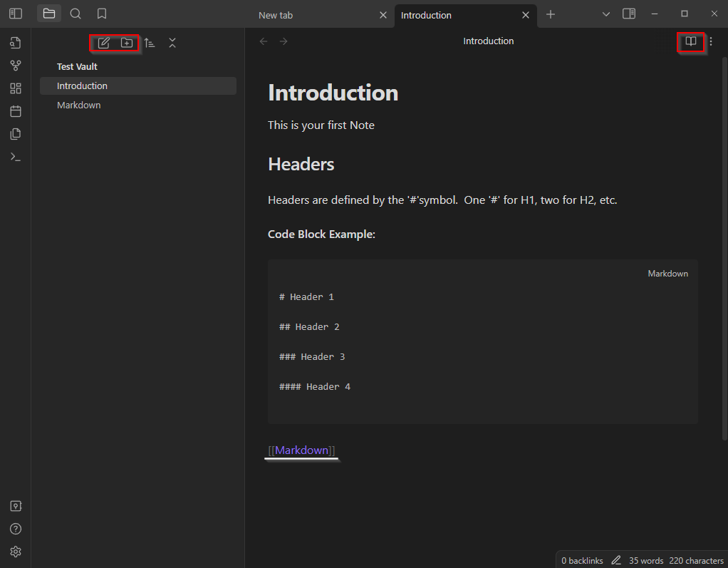The height and width of the screenshot is (568, 728).
Task: Open command palette ribbon icon
Action: pos(16,157)
